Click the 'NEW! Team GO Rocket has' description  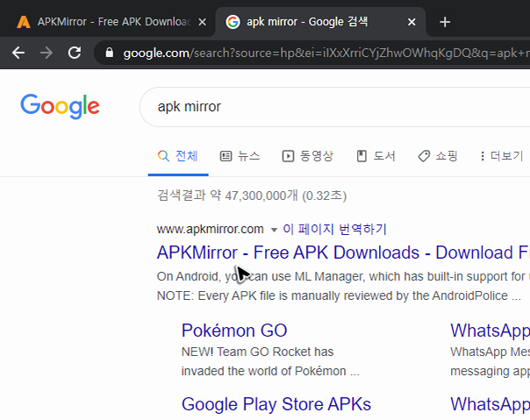click(258, 352)
